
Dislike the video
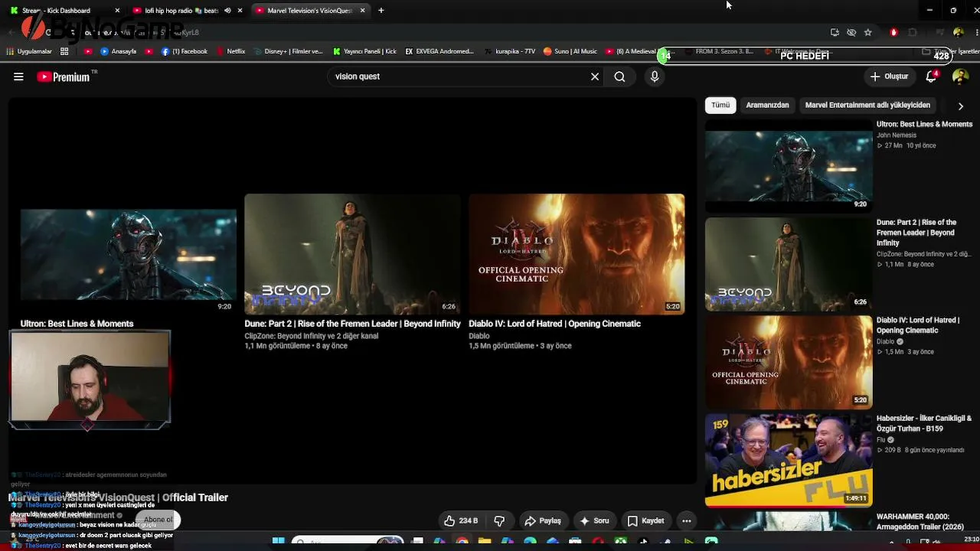(499, 521)
